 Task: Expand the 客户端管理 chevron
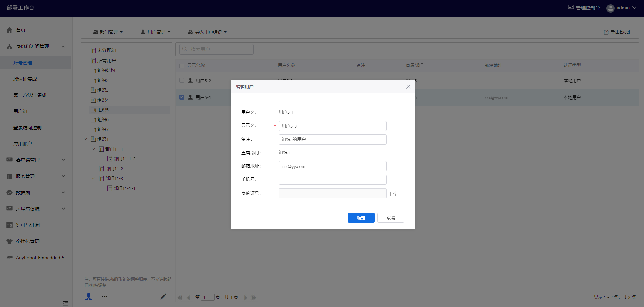pyautogui.click(x=63, y=160)
